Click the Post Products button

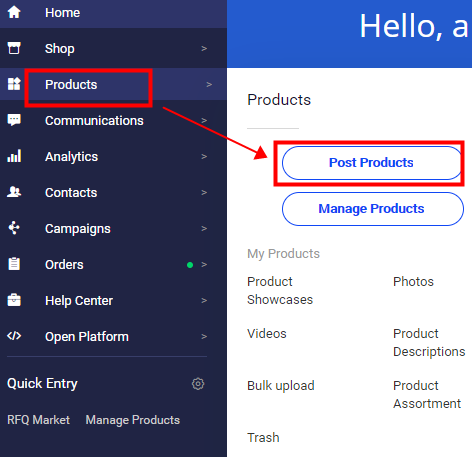372,163
